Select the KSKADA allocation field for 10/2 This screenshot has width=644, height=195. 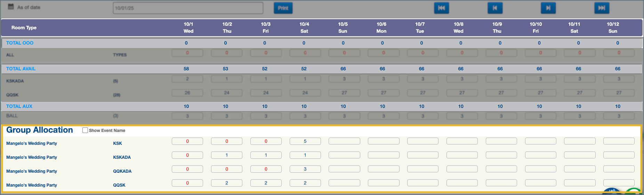click(226, 155)
